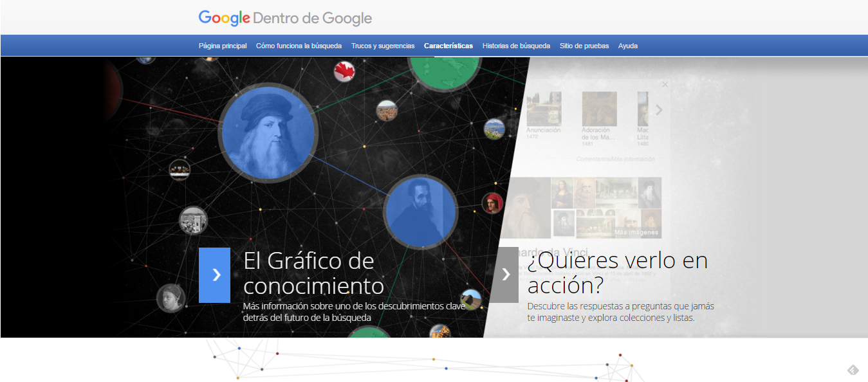Click next arrow in artworks carousel

[659, 110]
